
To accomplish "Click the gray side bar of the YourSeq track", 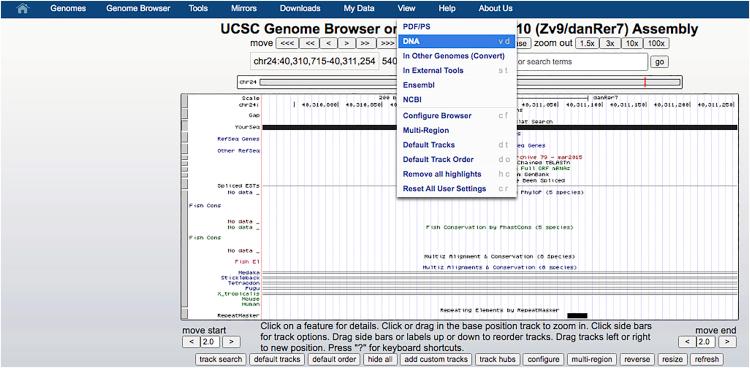I will click(184, 126).
